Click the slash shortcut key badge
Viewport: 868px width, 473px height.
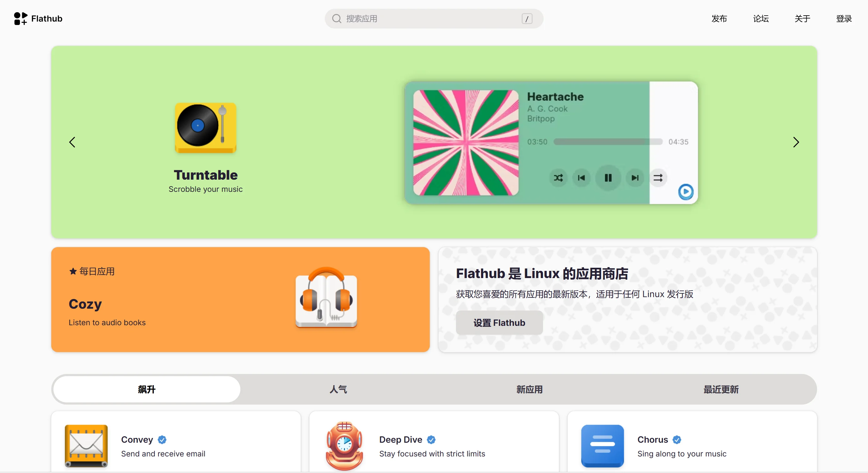[x=527, y=18]
